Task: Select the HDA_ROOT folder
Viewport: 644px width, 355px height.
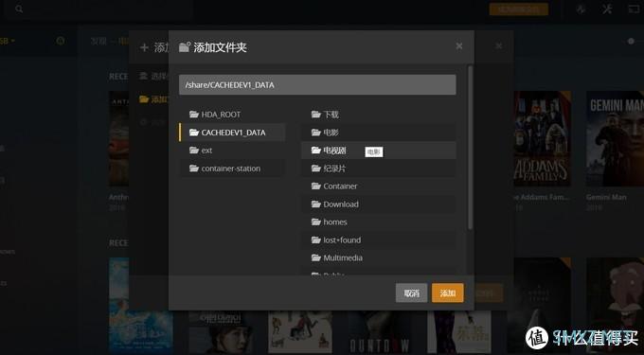Action: 233,115
